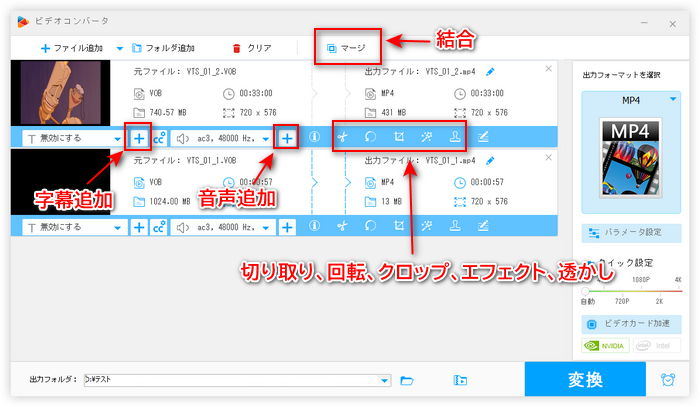Add audio track plus button in first row
The image size is (700, 407).
[x=287, y=137]
